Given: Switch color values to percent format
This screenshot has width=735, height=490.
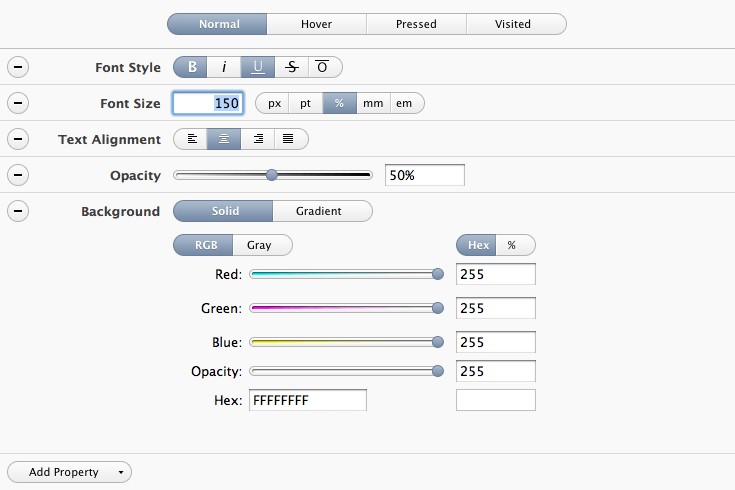Looking at the screenshot, I should click(512, 245).
